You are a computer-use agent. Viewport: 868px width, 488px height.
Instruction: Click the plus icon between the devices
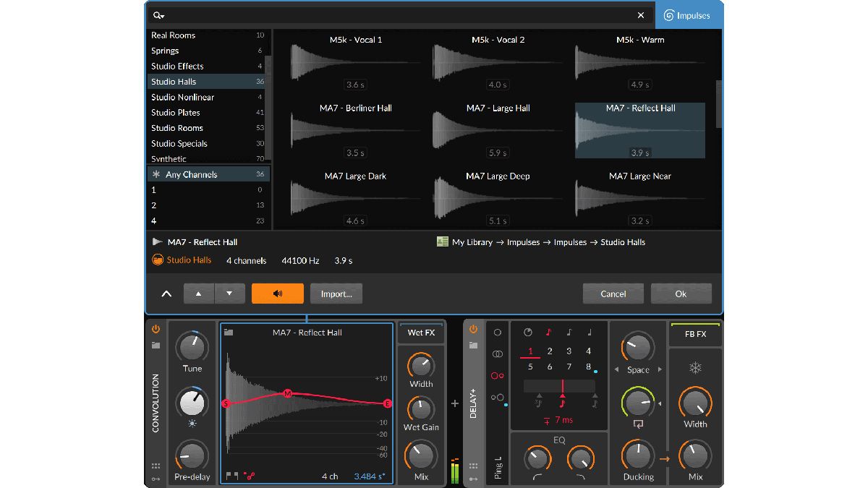[x=455, y=403]
